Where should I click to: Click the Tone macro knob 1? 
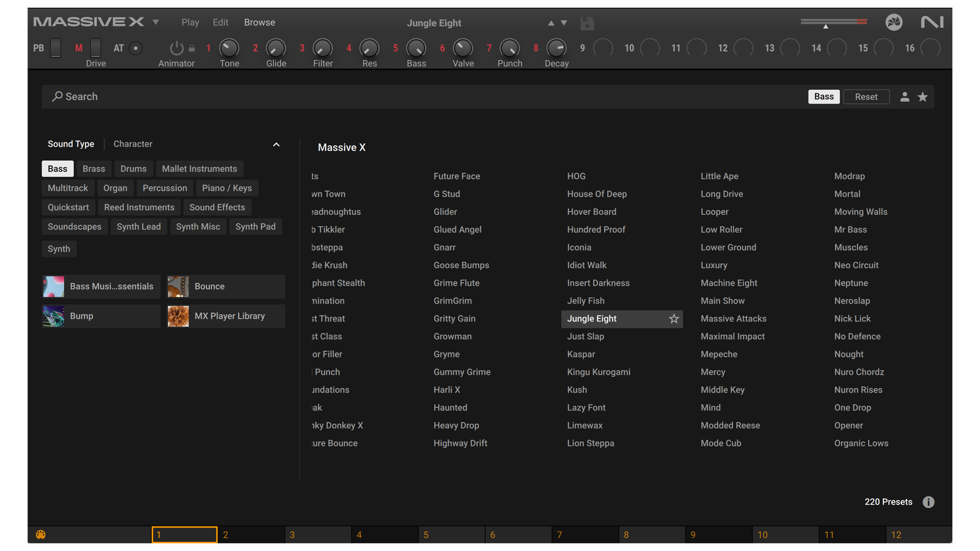point(229,48)
